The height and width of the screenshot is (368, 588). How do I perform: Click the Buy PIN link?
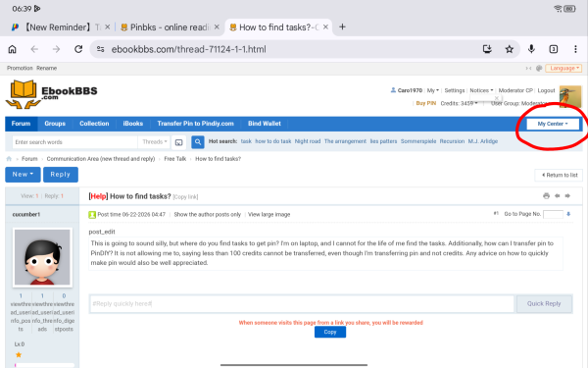[426, 103]
